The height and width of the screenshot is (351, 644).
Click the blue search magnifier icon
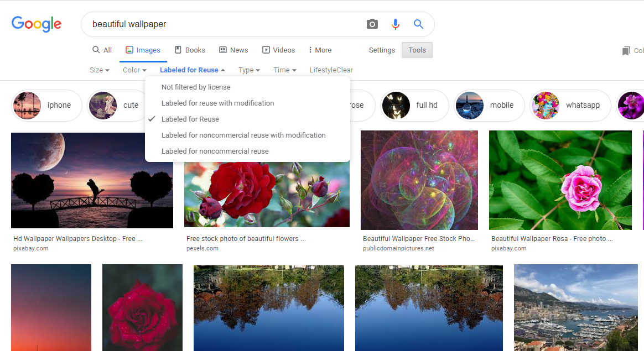418,24
